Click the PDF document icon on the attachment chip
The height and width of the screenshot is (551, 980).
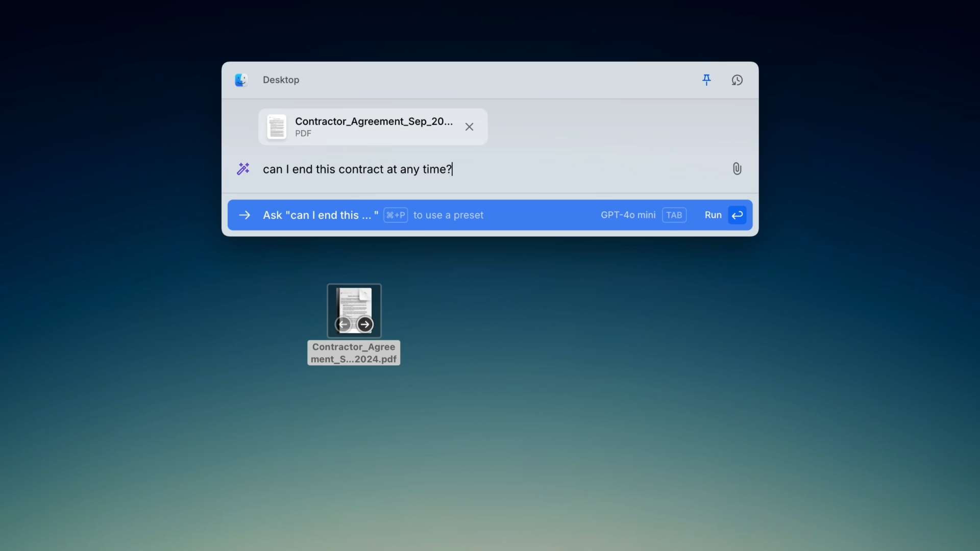coord(277,127)
